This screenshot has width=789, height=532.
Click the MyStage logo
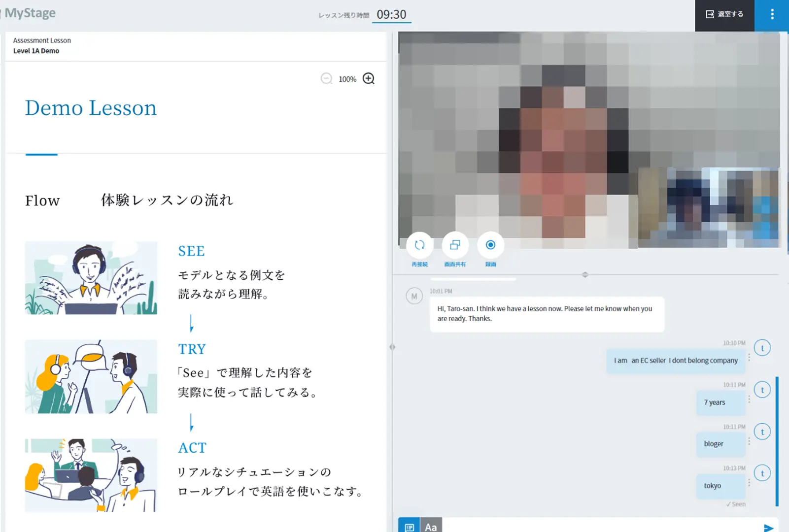(30, 13)
